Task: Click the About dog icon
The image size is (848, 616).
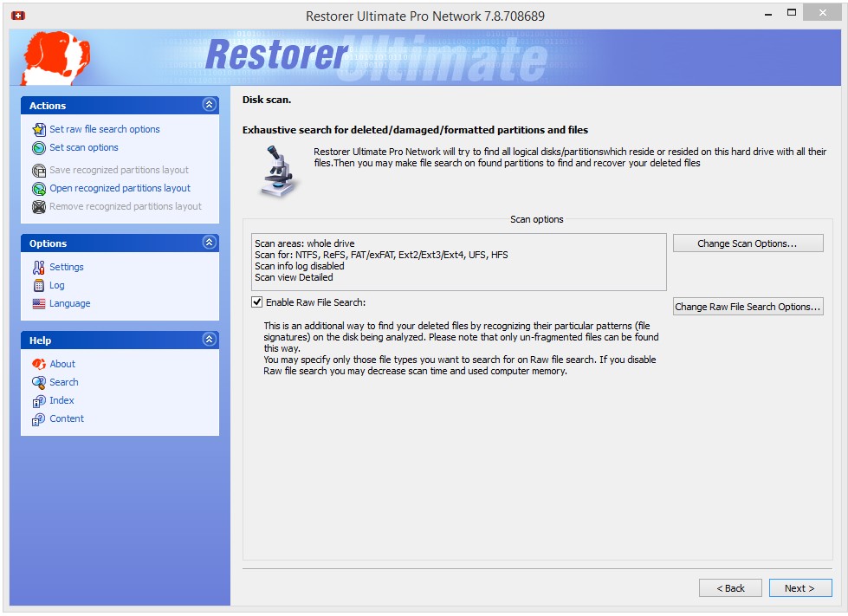Action: click(x=39, y=364)
